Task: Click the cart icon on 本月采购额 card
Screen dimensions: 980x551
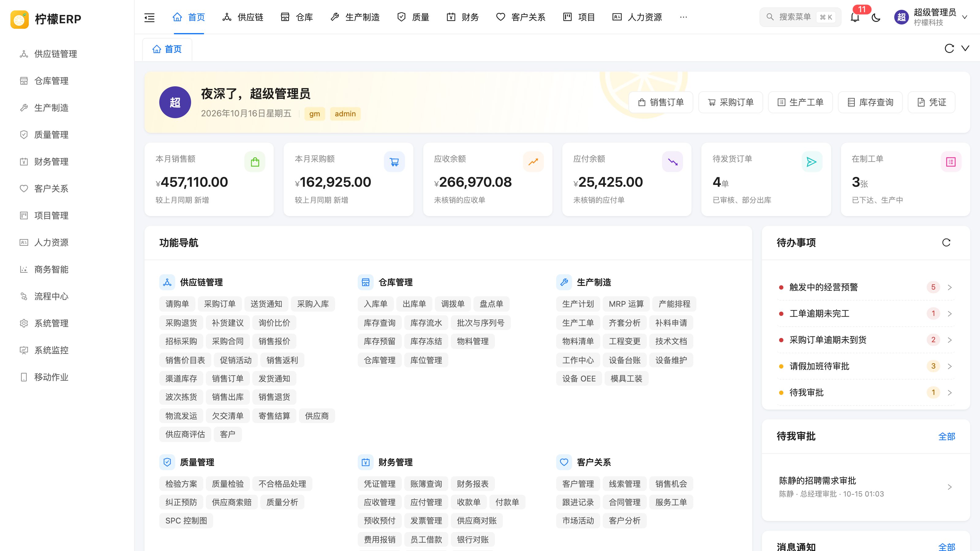Action: coord(394,162)
